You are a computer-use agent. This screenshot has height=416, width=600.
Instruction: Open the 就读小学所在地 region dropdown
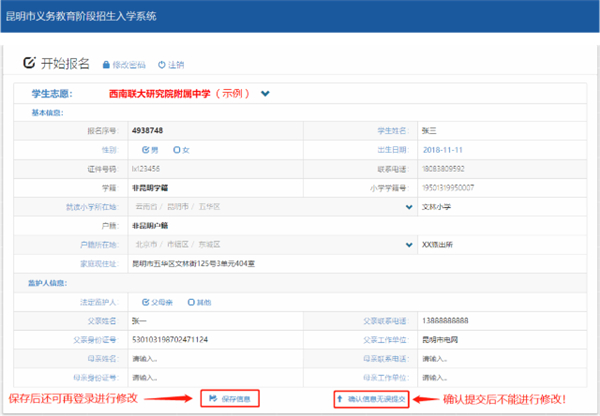(x=408, y=207)
